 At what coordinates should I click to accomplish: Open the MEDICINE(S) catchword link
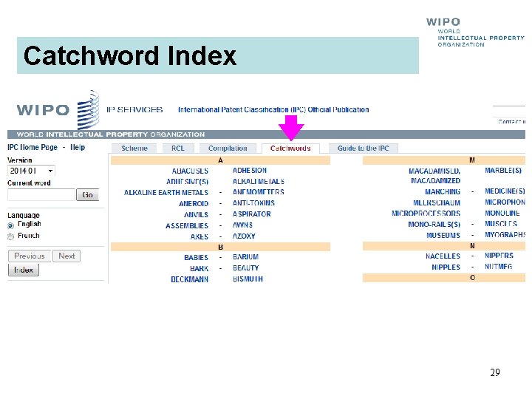[x=505, y=191]
